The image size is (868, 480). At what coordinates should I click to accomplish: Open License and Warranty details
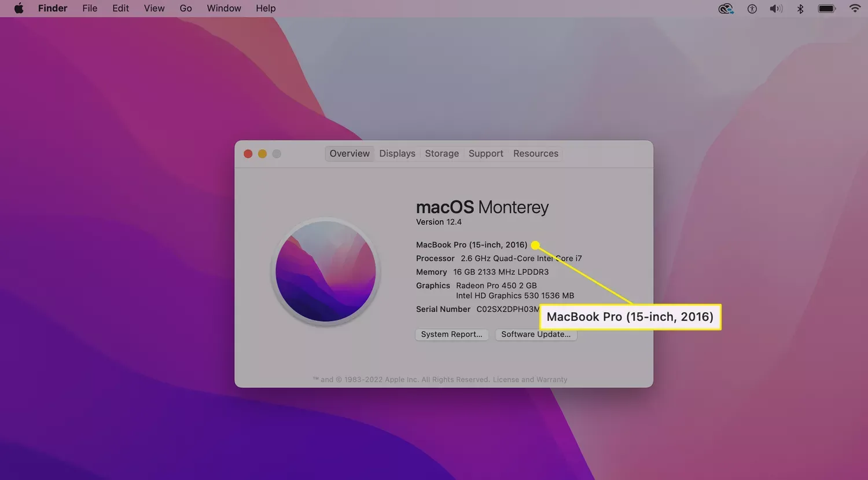(529, 379)
